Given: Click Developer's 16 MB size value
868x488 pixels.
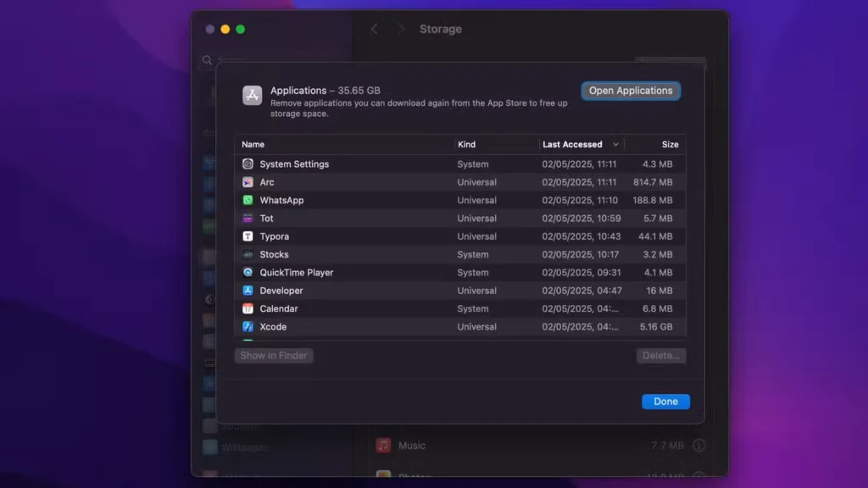Looking at the screenshot, I should (659, 291).
